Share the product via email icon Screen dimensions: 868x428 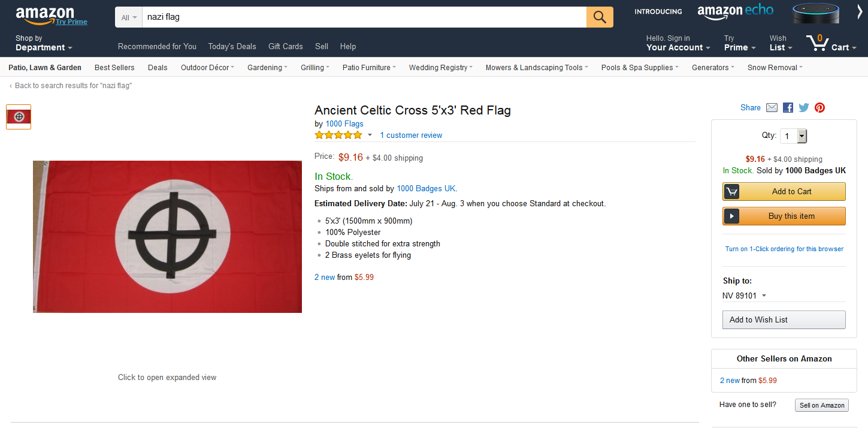(x=772, y=108)
